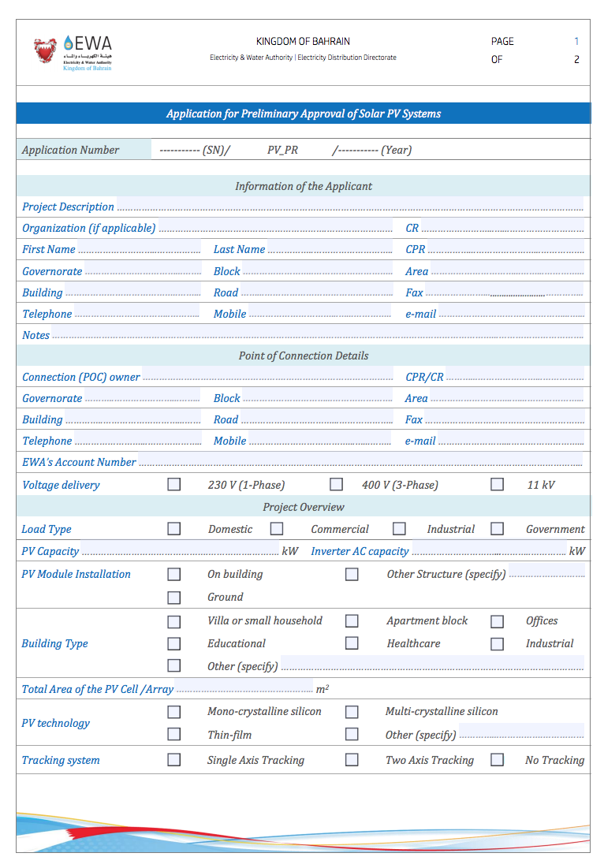Image resolution: width=604 pixels, height=868 pixels.
Task: Click the blue application title banner
Action: [x=304, y=113]
